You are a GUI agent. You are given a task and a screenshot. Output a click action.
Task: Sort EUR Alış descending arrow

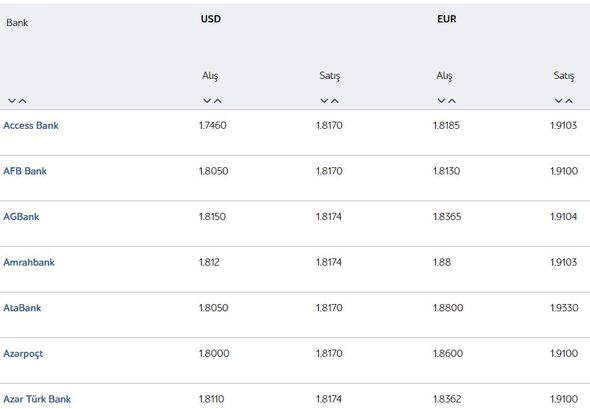441,101
